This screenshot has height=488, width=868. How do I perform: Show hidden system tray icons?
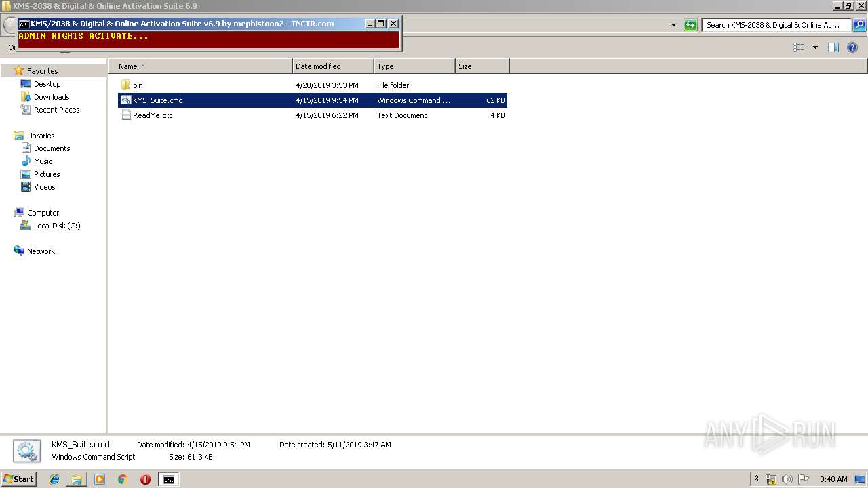pyautogui.click(x=757, y=479)
